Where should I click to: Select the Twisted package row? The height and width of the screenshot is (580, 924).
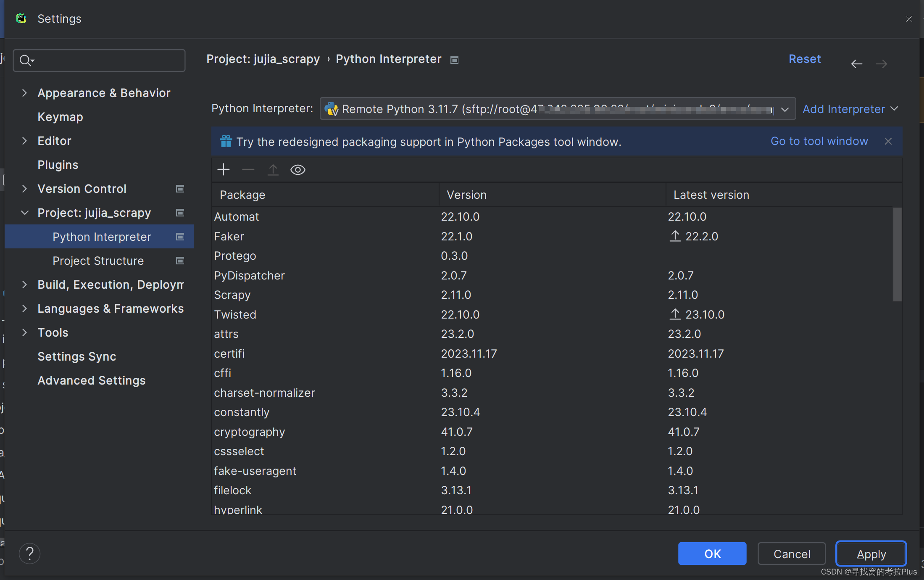coord(552,314)
